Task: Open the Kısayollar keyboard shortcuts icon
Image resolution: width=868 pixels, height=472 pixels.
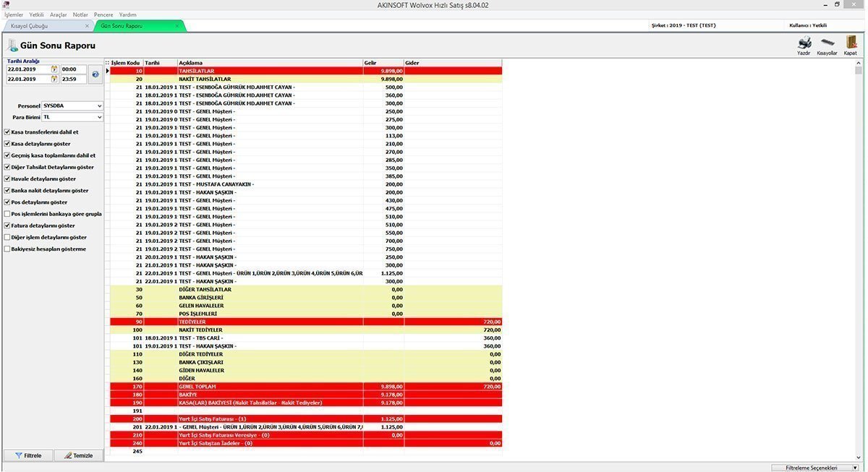Action: [x=827, y=43]
